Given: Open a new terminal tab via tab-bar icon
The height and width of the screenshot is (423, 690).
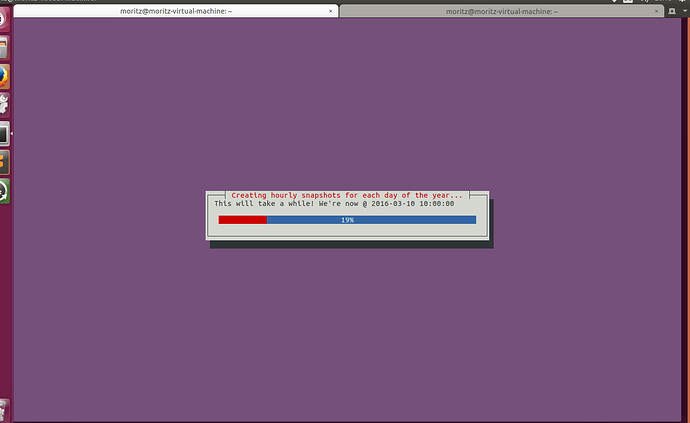Looking at the screenshot, I should [x=672, y=11].
